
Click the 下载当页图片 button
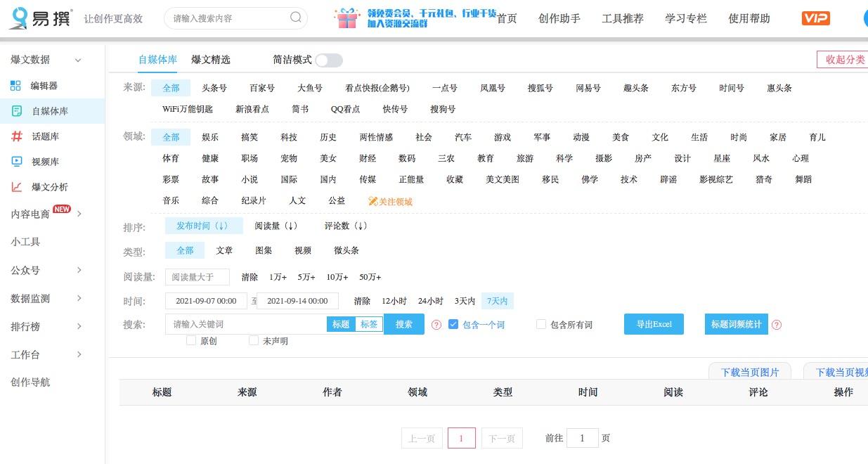pos(750,372)
